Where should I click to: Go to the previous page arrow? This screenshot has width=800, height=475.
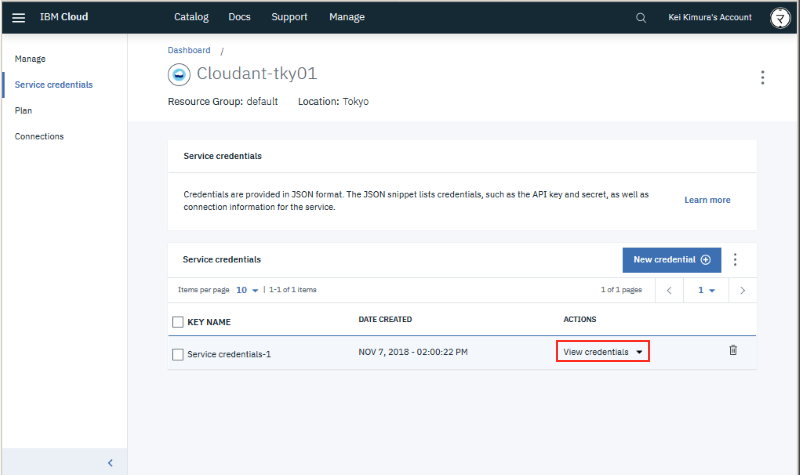(669, 290)
